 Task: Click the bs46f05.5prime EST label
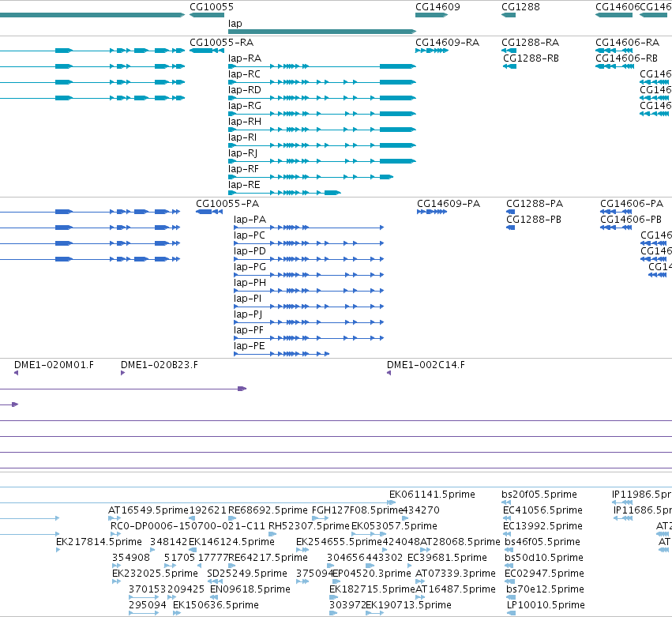coord(542,542)
